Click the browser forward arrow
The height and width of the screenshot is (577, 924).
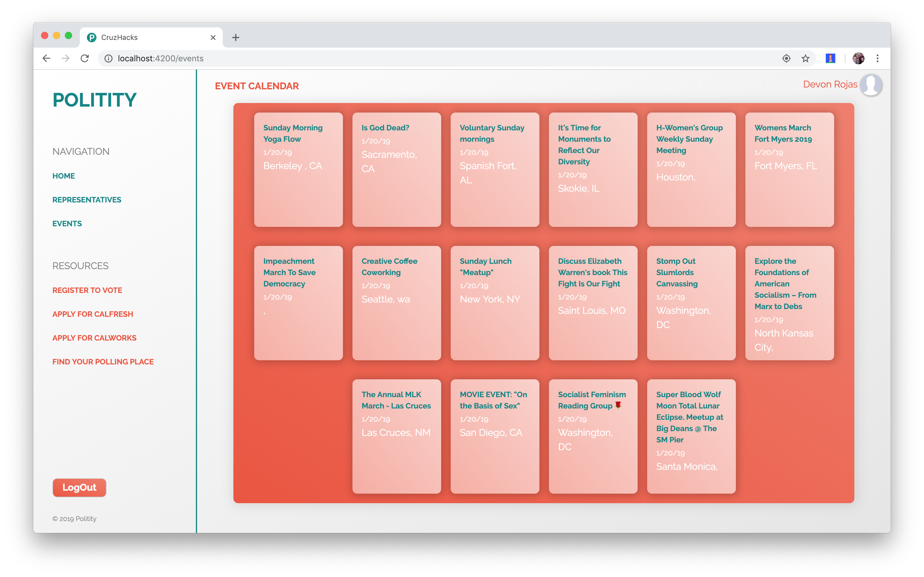click(x=65, y=58)
